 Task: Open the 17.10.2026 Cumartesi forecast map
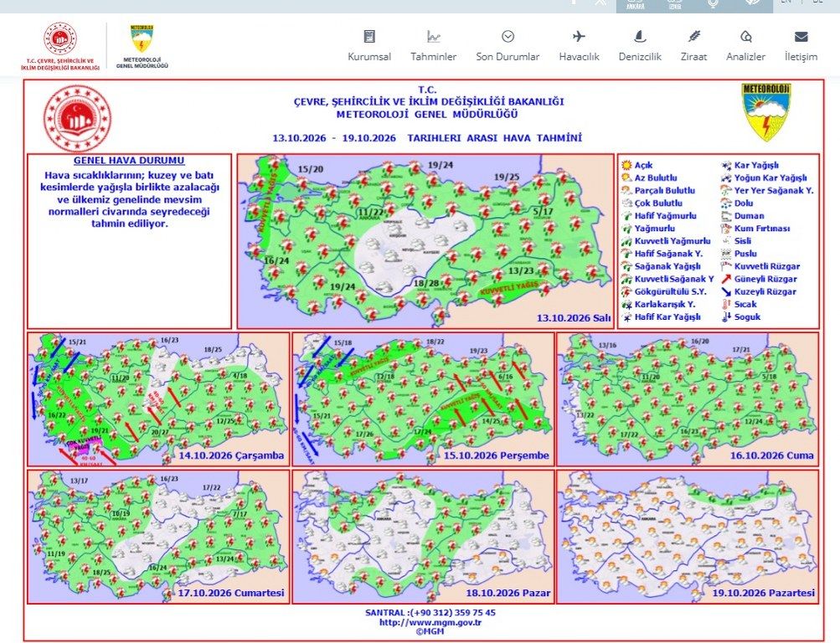pos(158,537)
